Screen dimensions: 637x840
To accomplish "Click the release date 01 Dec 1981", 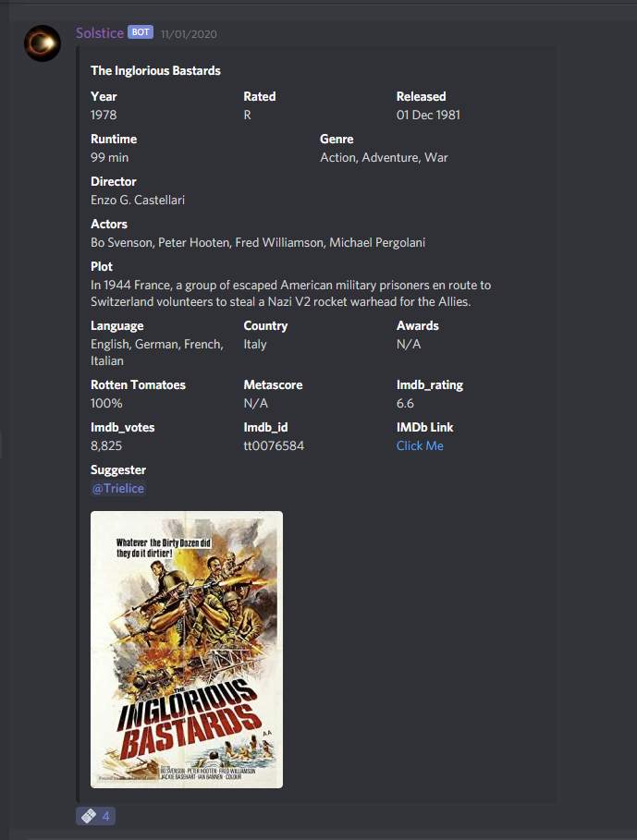I will point(428,115).
